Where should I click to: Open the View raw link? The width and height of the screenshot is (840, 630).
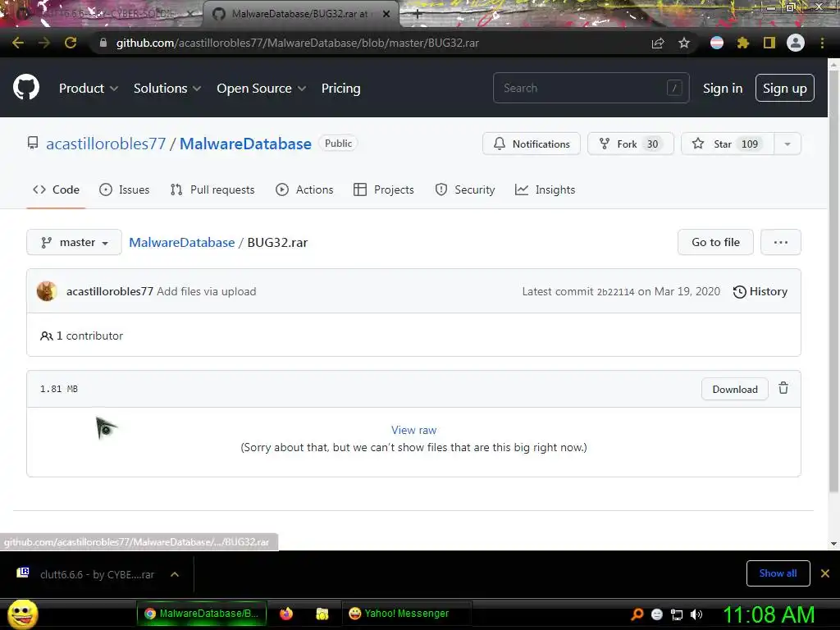[x=413, y=430]
